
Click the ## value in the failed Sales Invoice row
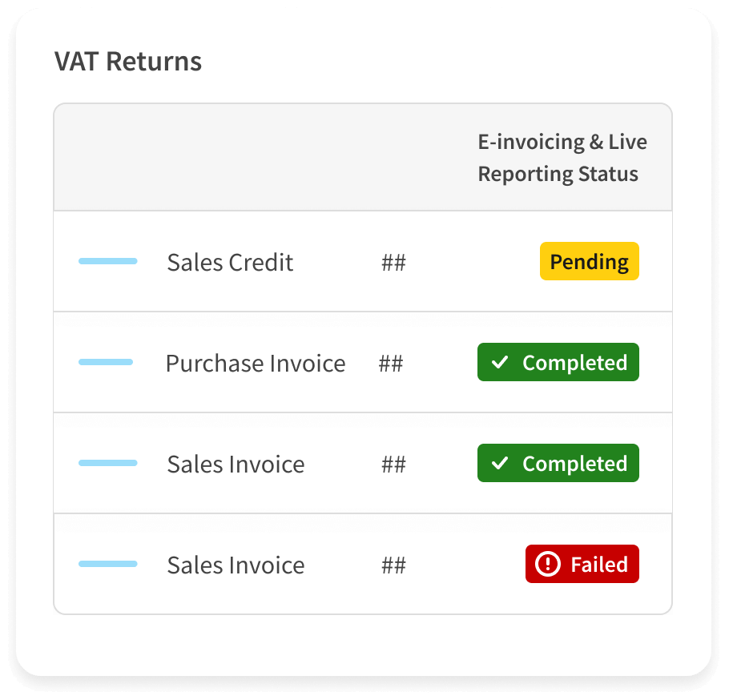(x=393, y=565)
